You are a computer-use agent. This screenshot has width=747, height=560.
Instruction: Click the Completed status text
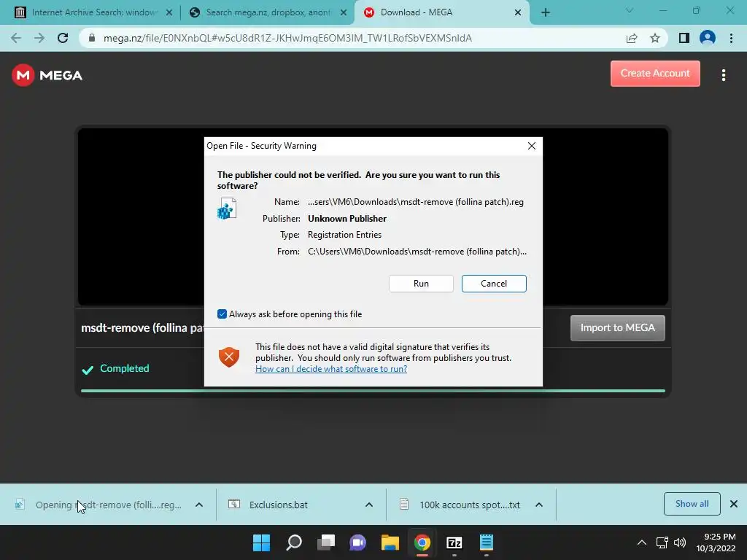pyautogui.click(x=124, y=368)
